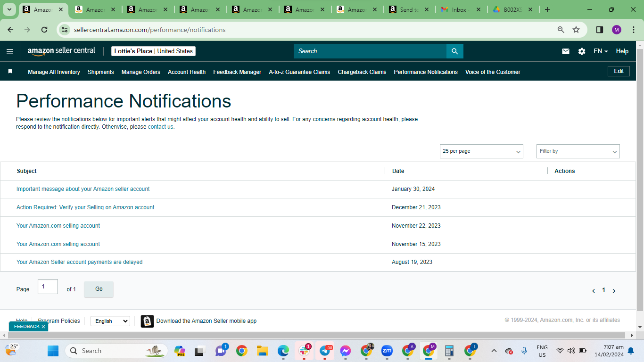This screenshot has height=362, width=644.
Task: Click the page number input box
Action: point(48,287)
